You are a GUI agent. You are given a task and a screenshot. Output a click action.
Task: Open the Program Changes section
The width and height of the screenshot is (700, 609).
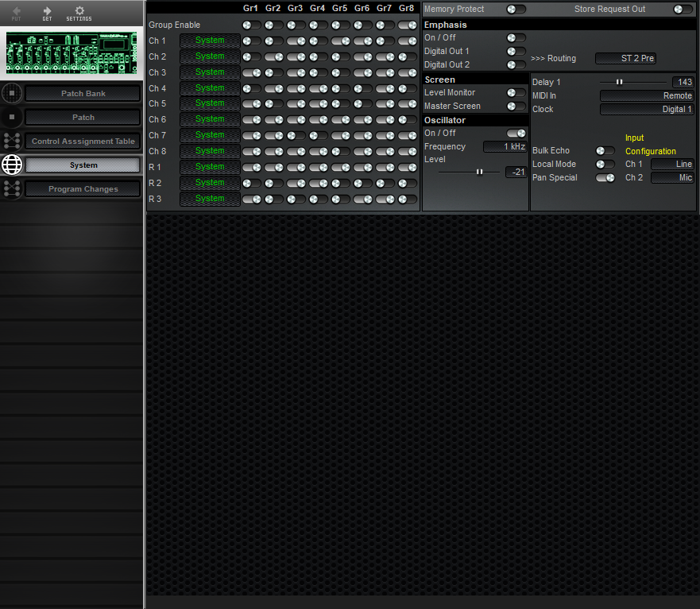(x=82, y=188)
